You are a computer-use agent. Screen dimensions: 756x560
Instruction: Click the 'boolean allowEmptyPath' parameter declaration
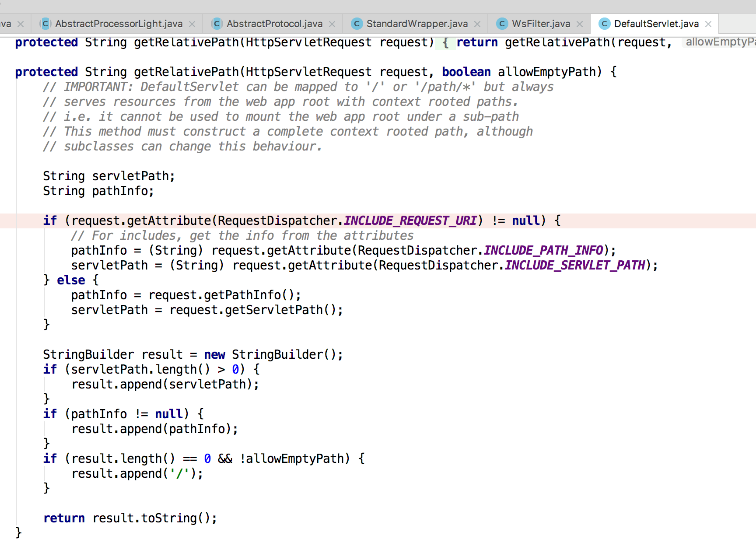tap(519, 72)
